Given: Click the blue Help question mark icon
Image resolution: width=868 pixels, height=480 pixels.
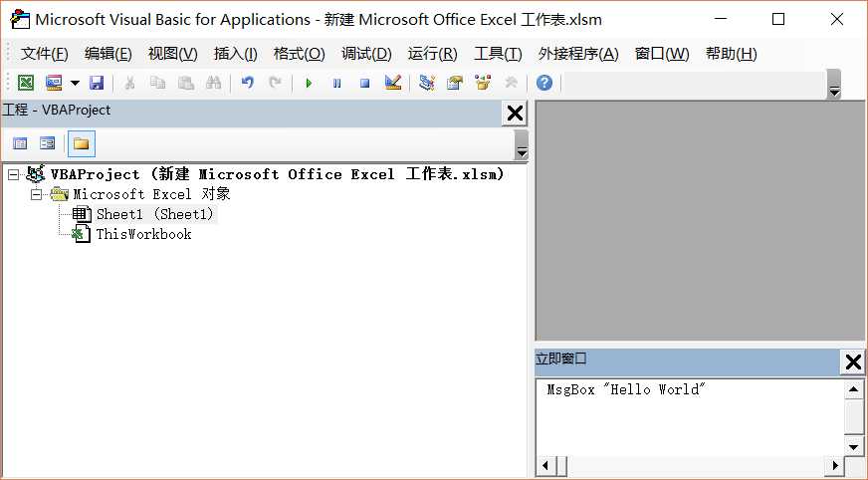Looking at the screenshot, I should [x=544, y=83].
